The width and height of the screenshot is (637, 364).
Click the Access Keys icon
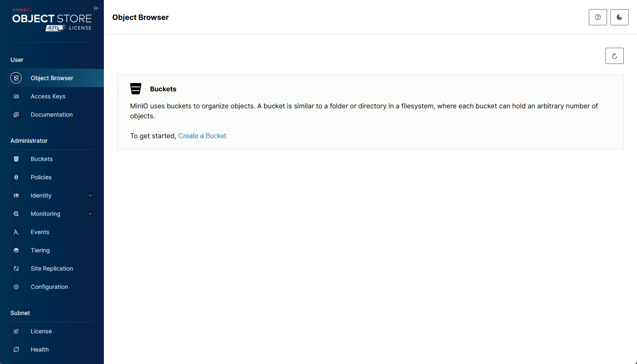coord(16,96)
